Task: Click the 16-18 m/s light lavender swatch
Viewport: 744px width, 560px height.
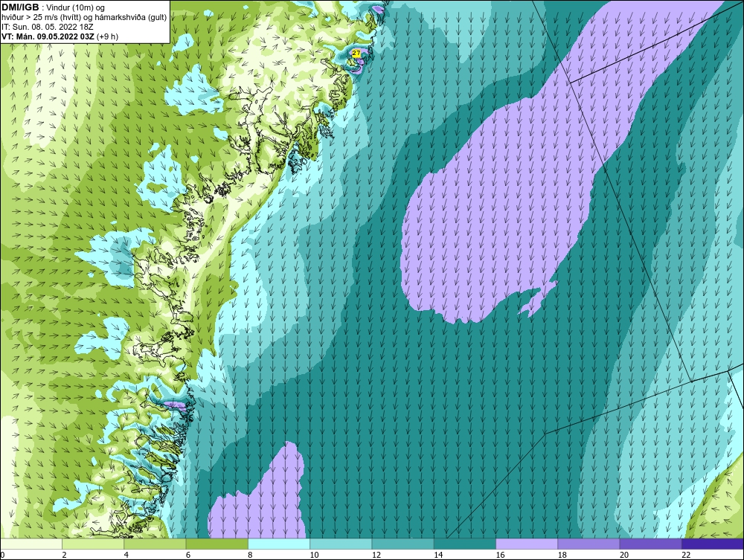Action: click(x=527, y=544)
